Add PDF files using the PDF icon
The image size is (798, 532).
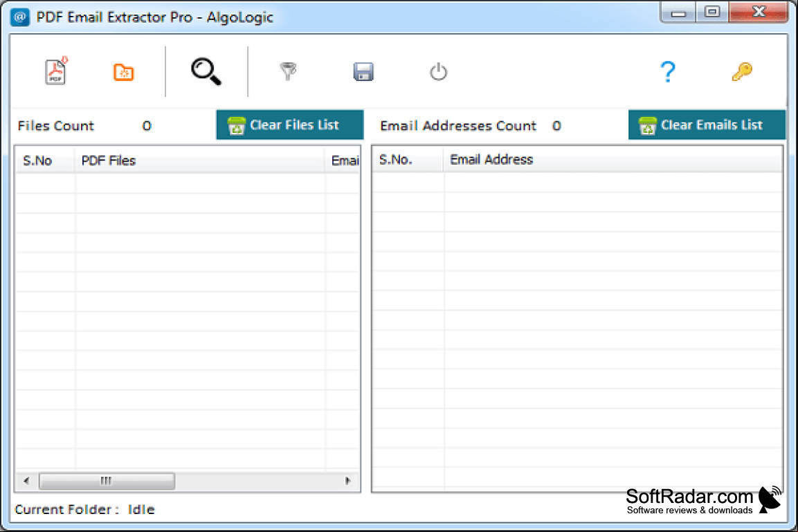(x=56, y=71)
